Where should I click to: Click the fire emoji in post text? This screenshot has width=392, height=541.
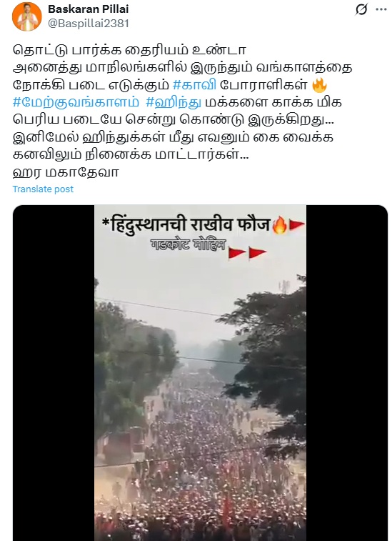click(319, 85)
